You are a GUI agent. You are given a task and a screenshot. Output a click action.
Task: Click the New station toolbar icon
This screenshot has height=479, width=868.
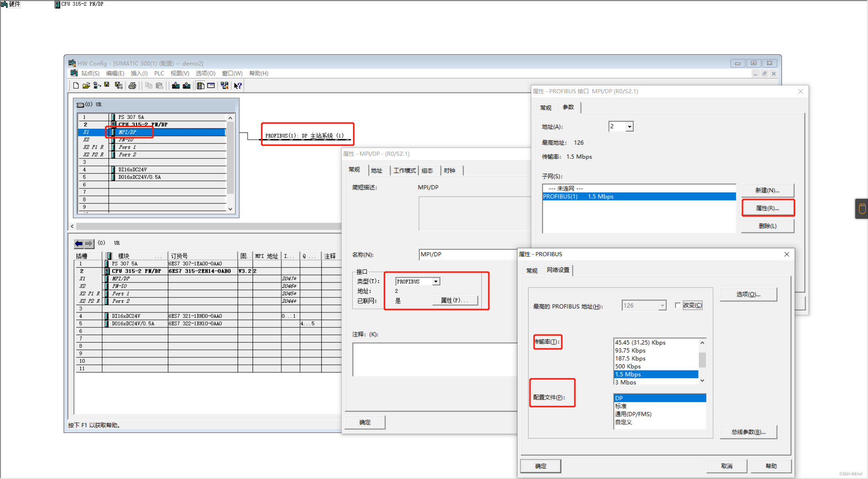[x=76, y=86]
